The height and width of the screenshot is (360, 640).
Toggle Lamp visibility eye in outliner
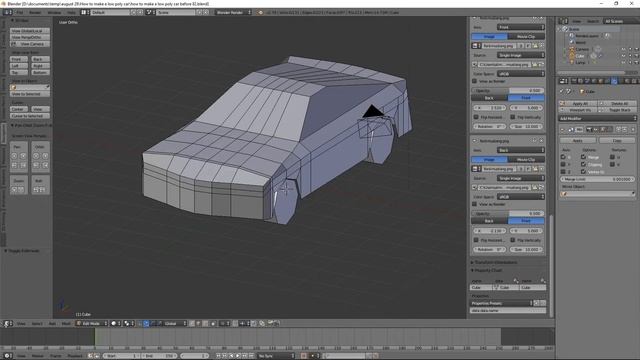pyautogui.click(x=623, y=62)
